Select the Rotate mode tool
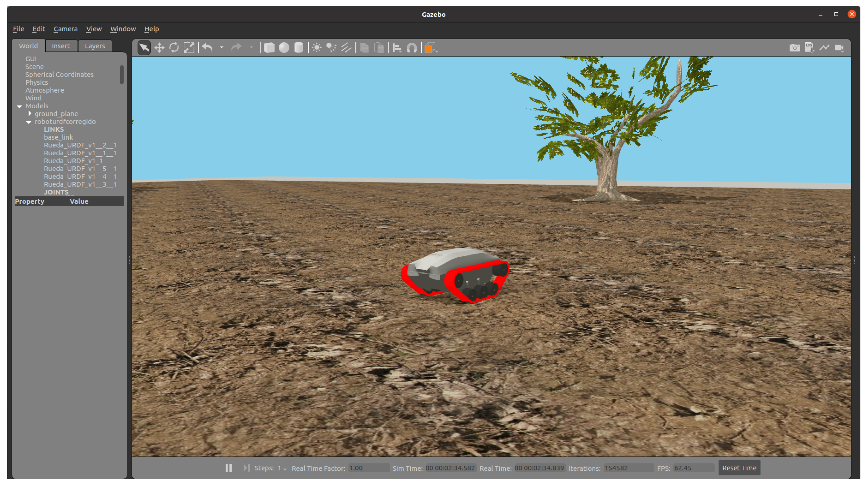The width and height of the screenshot is (868, 489). click(x=174, y=48)
